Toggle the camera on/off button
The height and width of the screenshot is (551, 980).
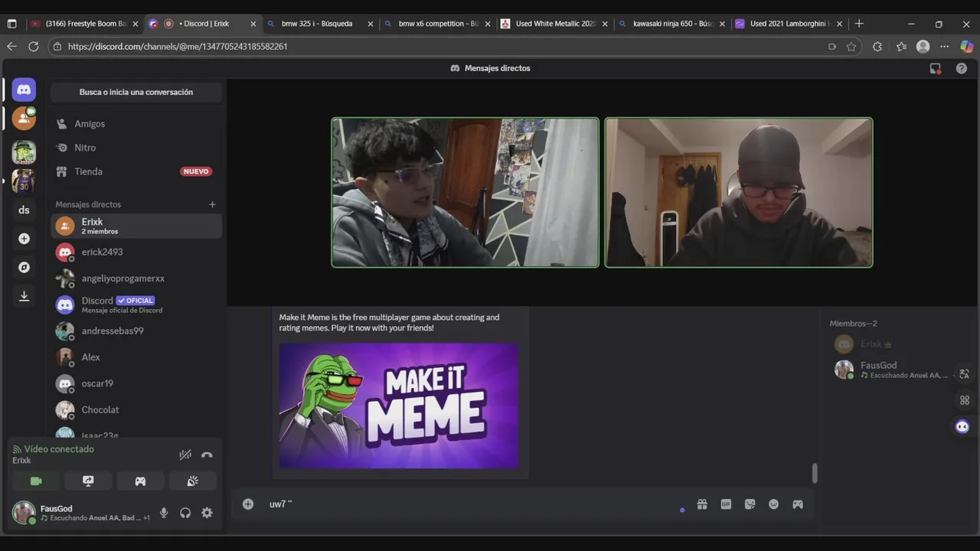pyautogui.click(x=36, y=481)
